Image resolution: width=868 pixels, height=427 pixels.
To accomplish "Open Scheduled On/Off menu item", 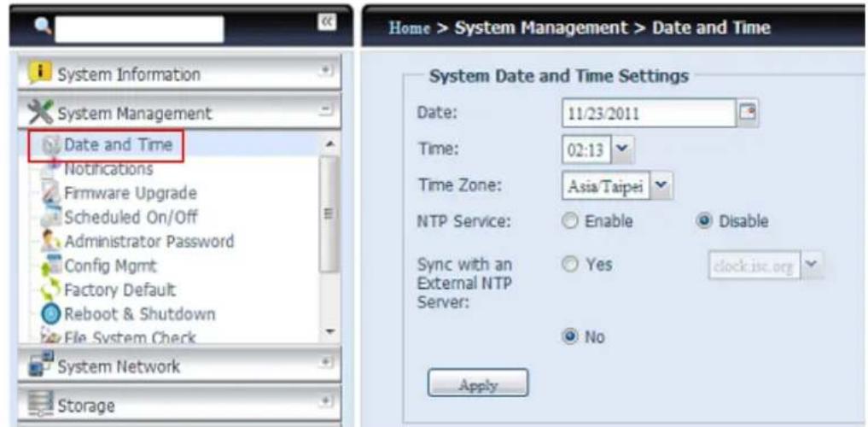I will coord(131,217).
